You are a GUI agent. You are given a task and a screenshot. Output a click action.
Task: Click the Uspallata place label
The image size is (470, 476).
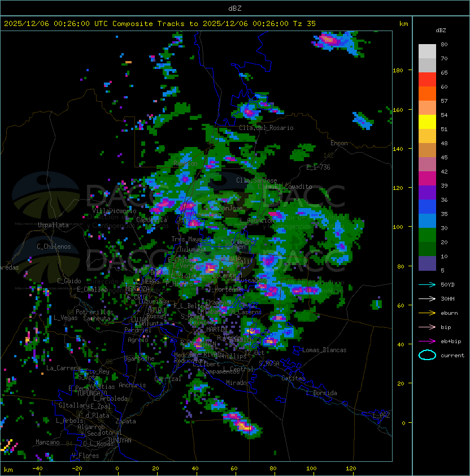[53, 225]
